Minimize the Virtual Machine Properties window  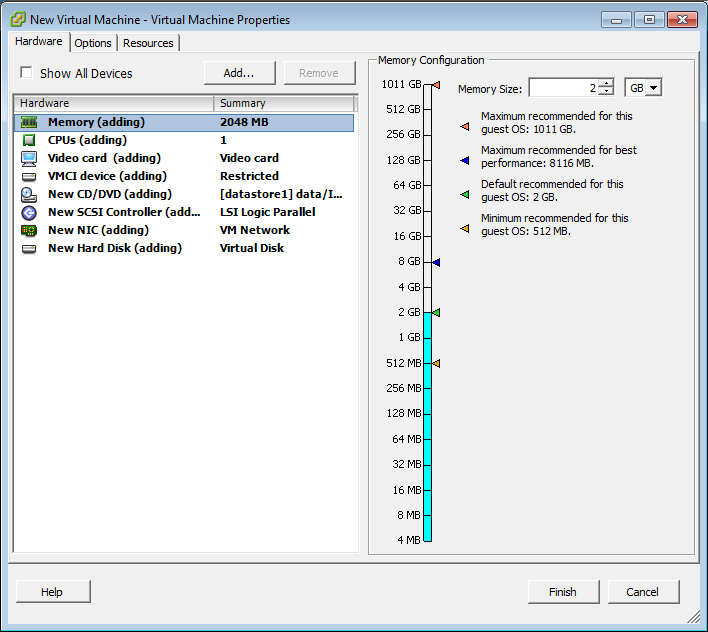point(616,20)
